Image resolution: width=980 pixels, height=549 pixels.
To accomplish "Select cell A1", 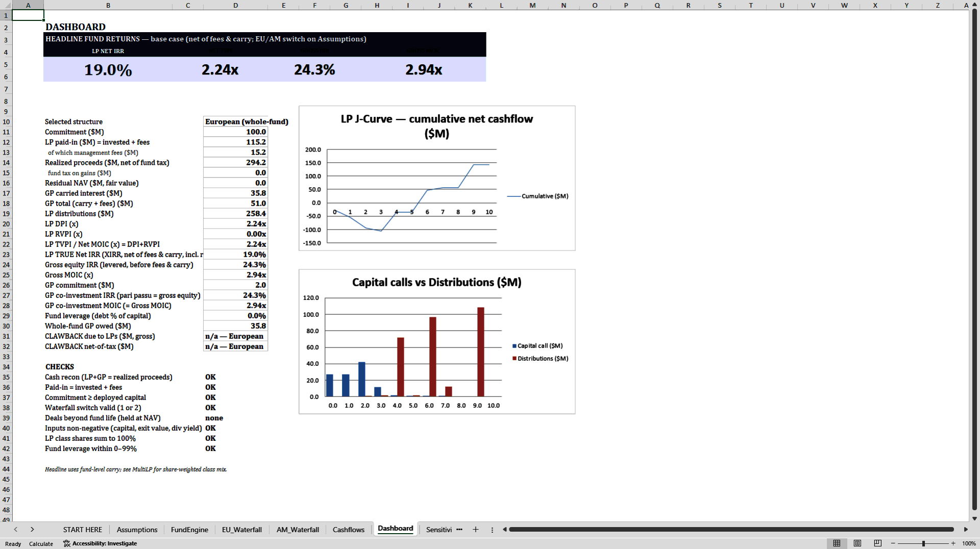I will pyautogui.click(x=28, y=15).
